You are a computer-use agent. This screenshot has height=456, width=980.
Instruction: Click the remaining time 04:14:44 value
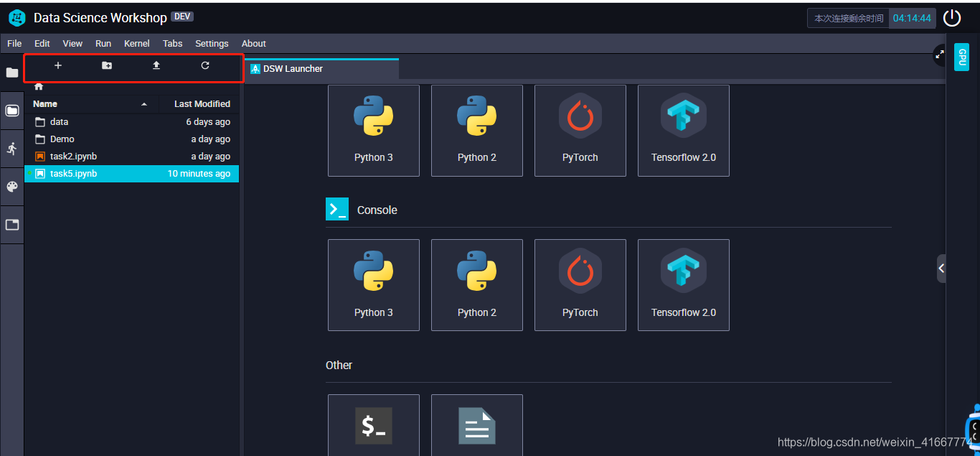tap(912, 18)
